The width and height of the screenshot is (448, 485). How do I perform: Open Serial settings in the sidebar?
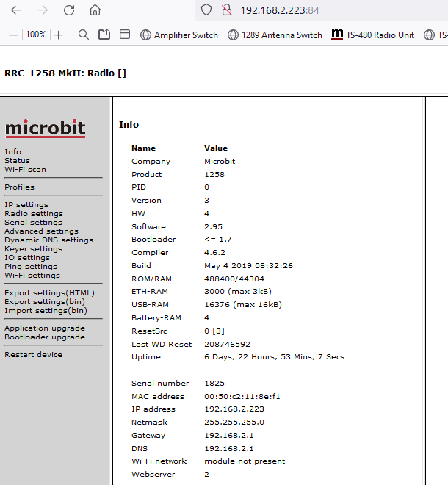33,223
